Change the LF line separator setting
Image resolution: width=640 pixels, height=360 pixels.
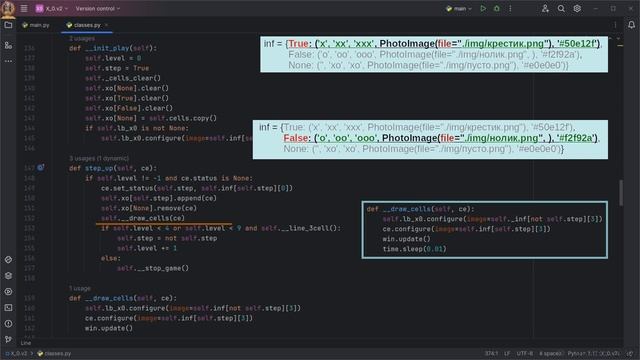click(x=507, y=353)
